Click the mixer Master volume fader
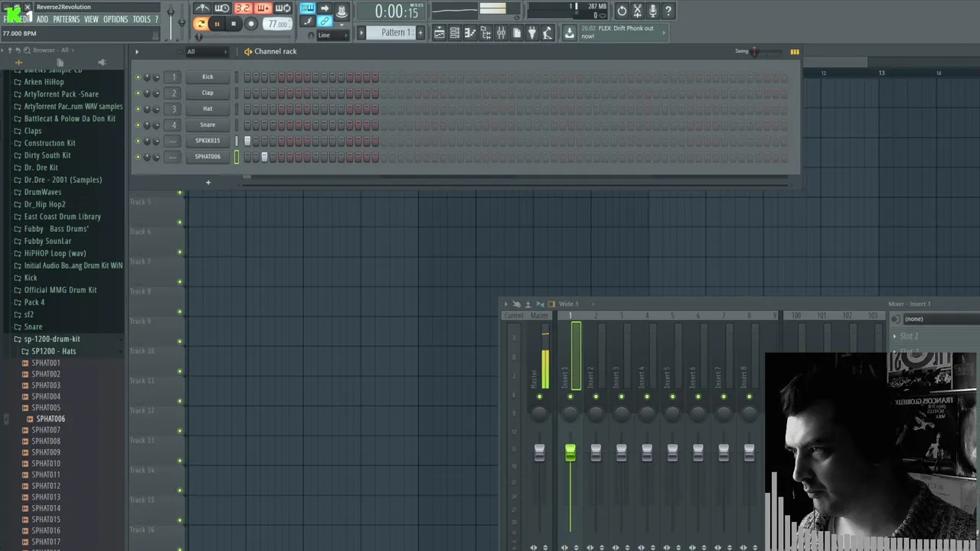This screenshot has height=551, width=980. point(540,453)
